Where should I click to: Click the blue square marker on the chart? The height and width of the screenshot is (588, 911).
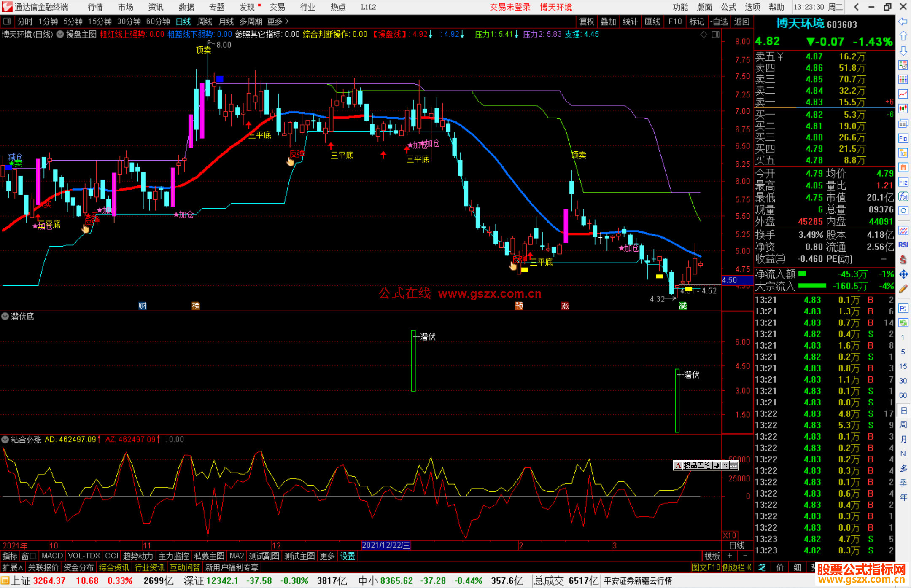[x=220, y=79]
